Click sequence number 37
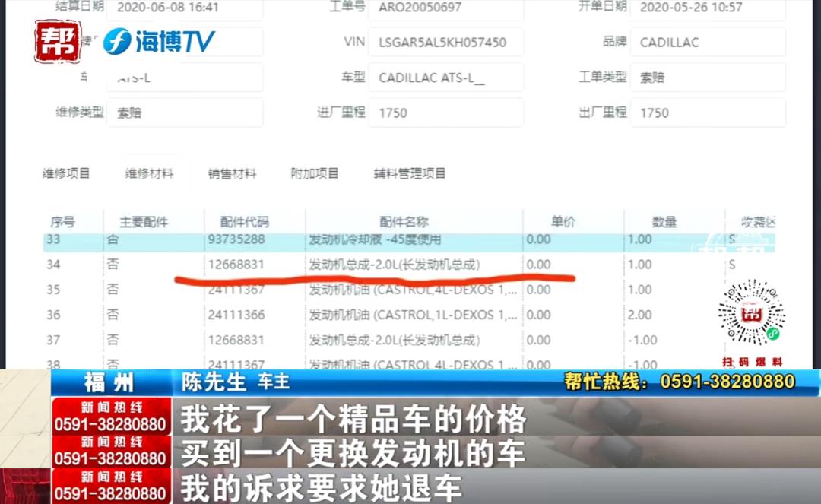 point(53,340)
